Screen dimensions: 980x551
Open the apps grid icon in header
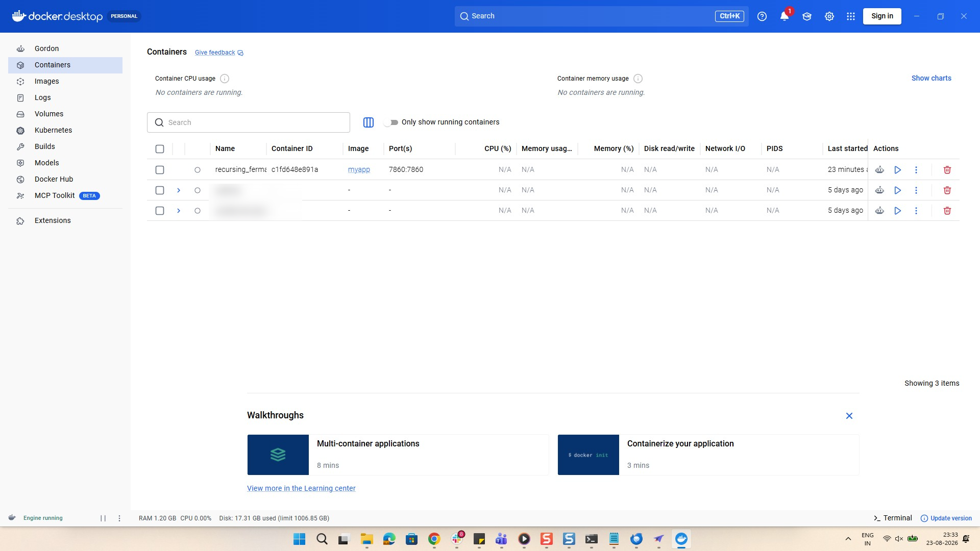[851, 16]
